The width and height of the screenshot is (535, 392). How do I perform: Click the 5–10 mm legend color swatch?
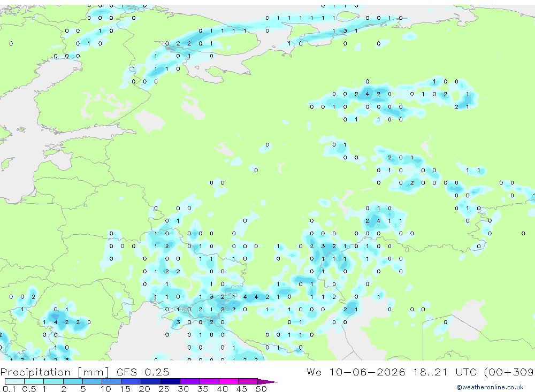[93, 381]
